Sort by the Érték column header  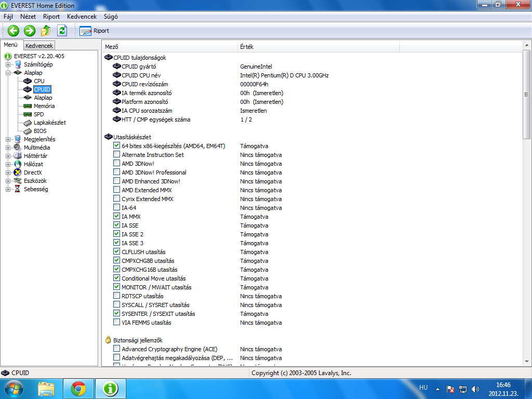318,47
